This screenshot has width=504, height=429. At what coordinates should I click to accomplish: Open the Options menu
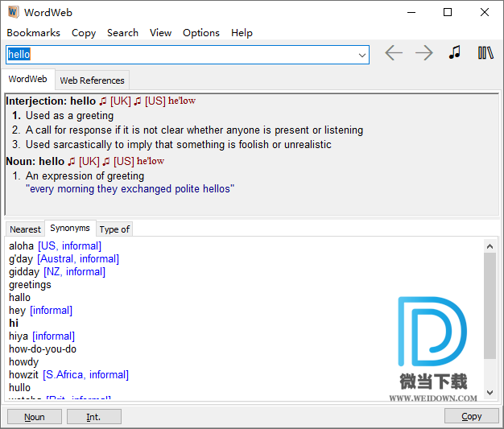tap(201, 33)
